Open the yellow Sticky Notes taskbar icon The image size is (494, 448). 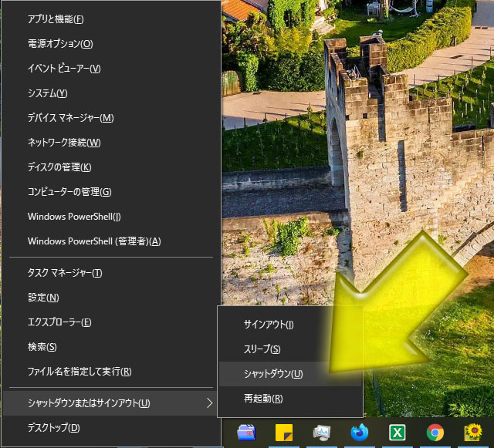284,433
